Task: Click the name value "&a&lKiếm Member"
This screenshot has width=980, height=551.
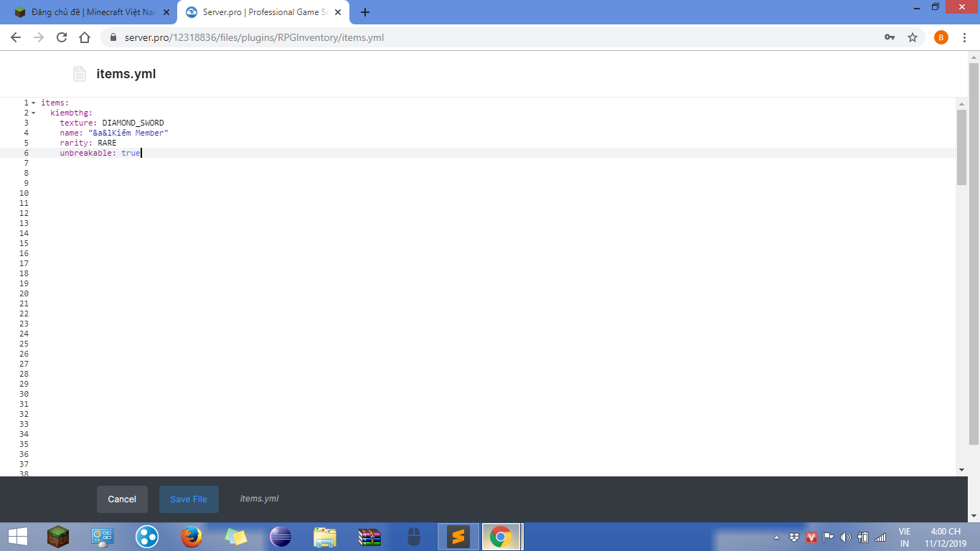Action: (128, 133)
